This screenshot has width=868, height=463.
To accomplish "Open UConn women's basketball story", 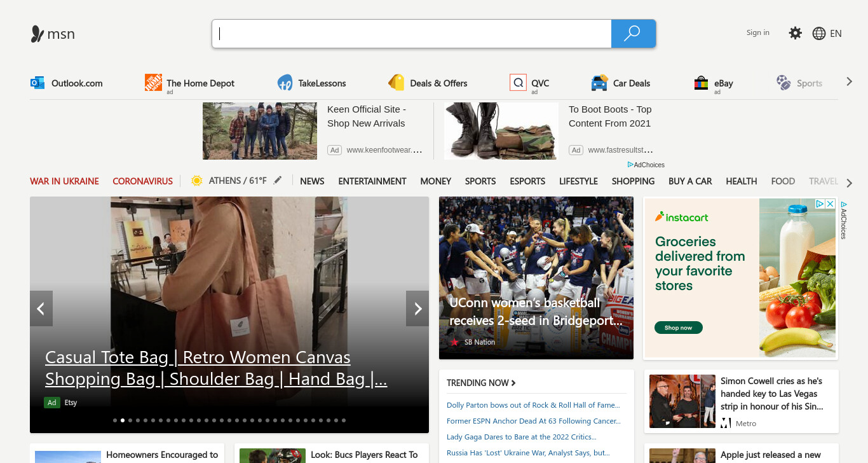I will tap(536, 312).
